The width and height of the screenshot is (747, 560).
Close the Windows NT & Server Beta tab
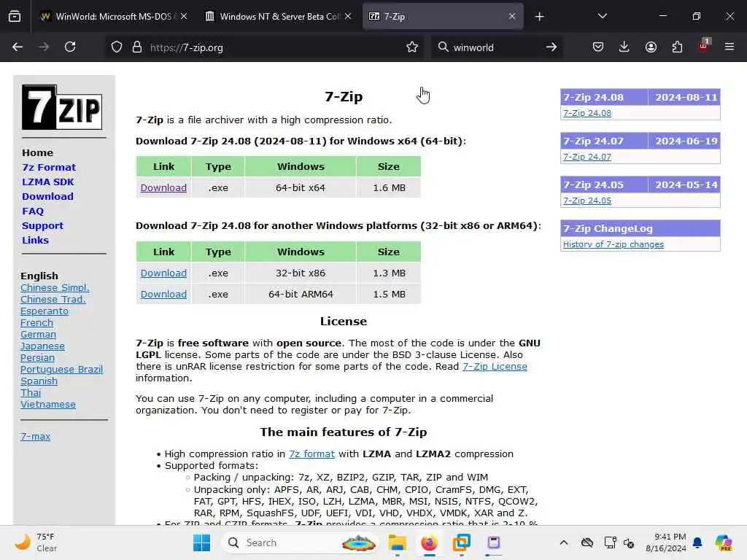(348, 16)
